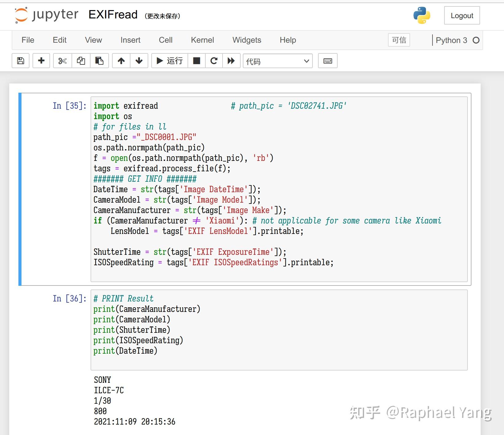Rename notebook by clicking the EXIFread title
The image size is (504, 435).
click(x=113, y=14)
